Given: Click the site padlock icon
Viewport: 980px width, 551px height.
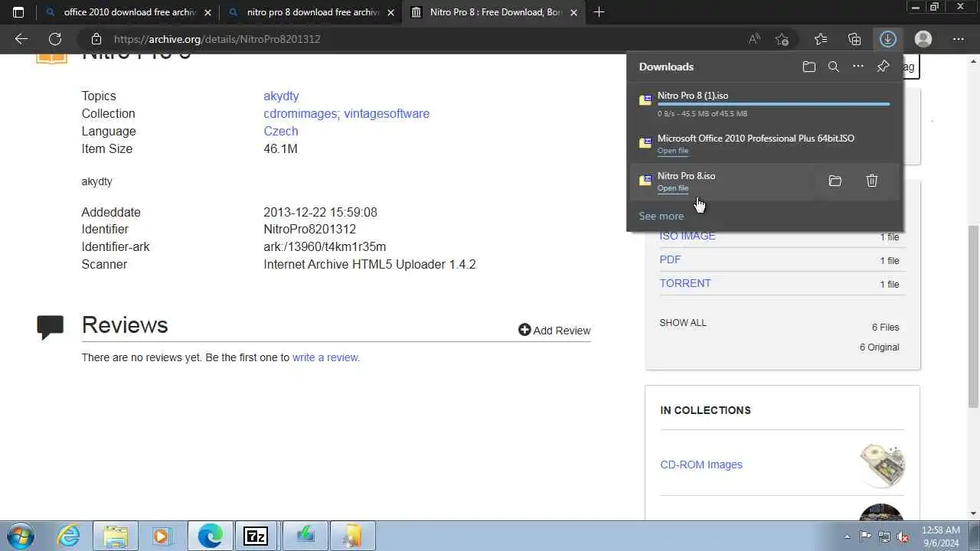Looking at the screenshot, I should pos(96,39).
